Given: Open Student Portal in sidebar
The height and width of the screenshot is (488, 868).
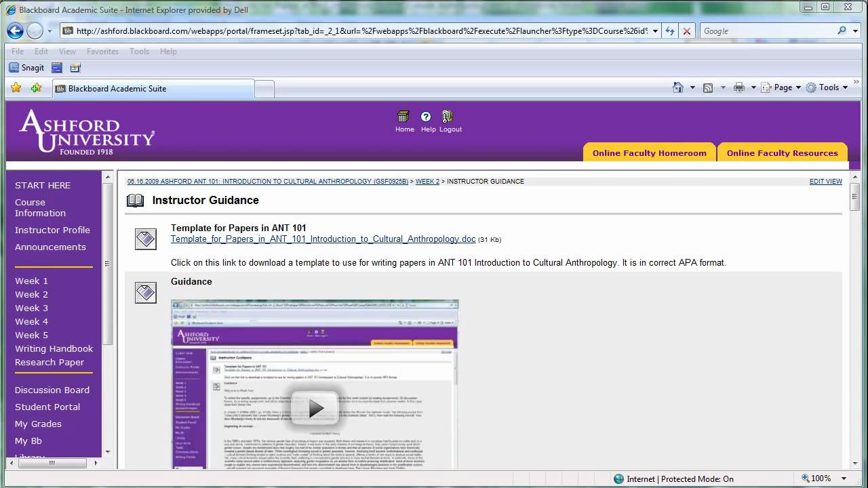Looking at the screenshot, I should (x=47, y=407).
